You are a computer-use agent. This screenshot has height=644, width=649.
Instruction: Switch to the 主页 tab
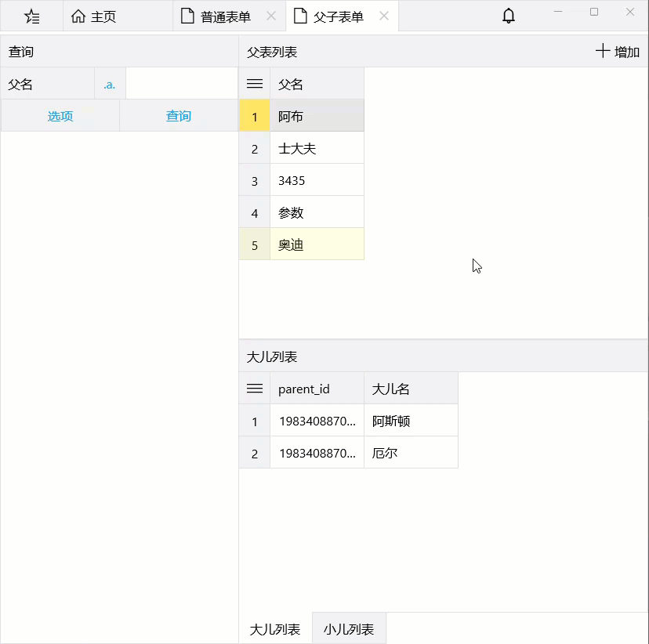[x=94, y=16]
